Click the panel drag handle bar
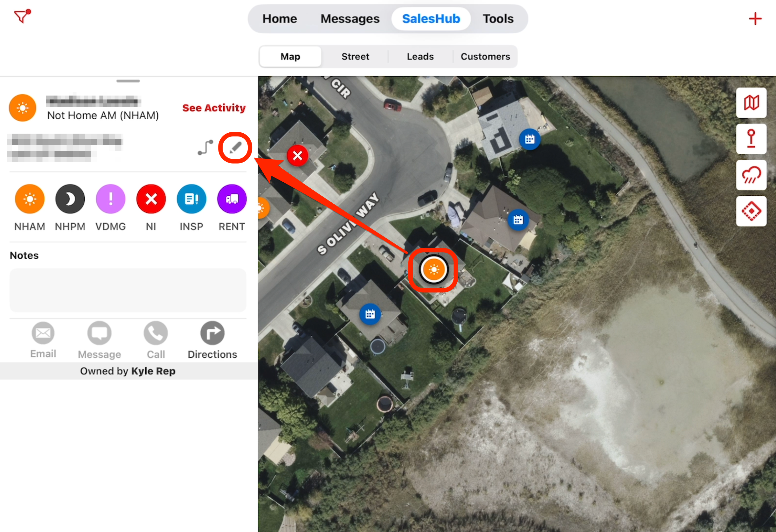The width and height of the screenshot is (776, 532). coord(128,81)
